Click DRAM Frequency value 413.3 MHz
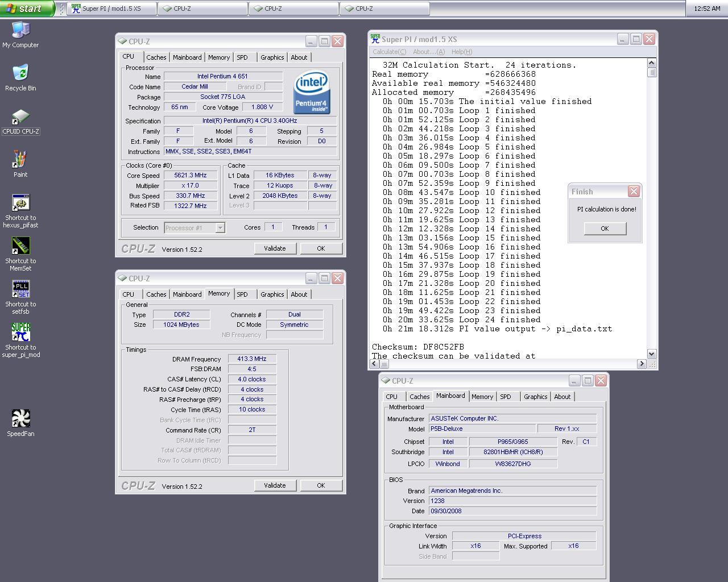The height and width of the screenshot is (582, 728). coord(252,359)
